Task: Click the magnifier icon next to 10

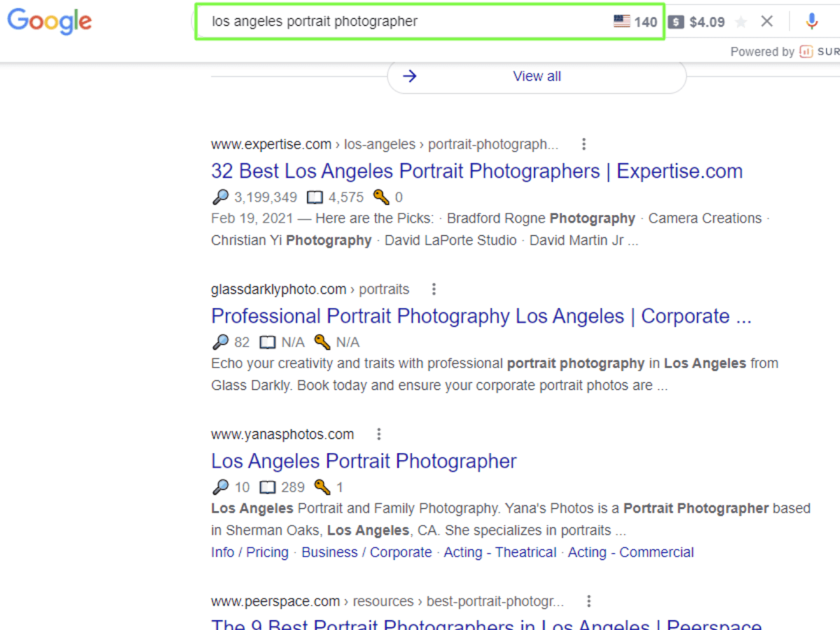Action: point(220,487)
